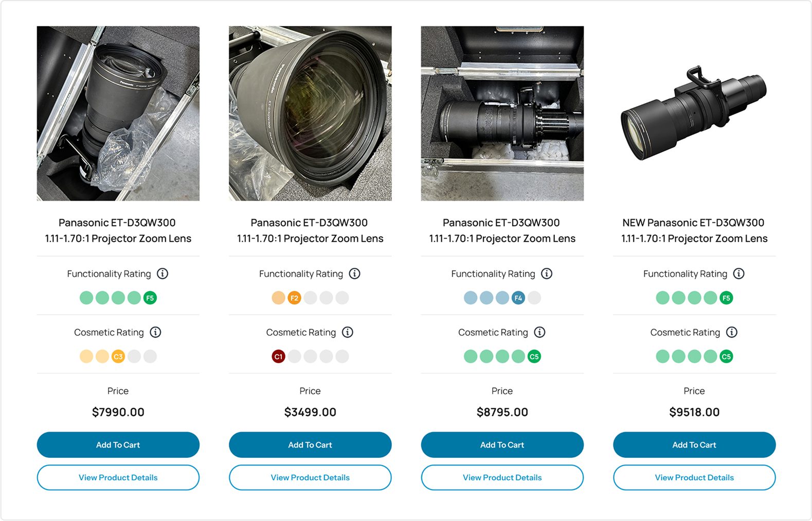This screenshot has width=812, height=521.
Task: Click the close-up front lens glass photo
Action: pyautogui.click(x=310, y=114)
